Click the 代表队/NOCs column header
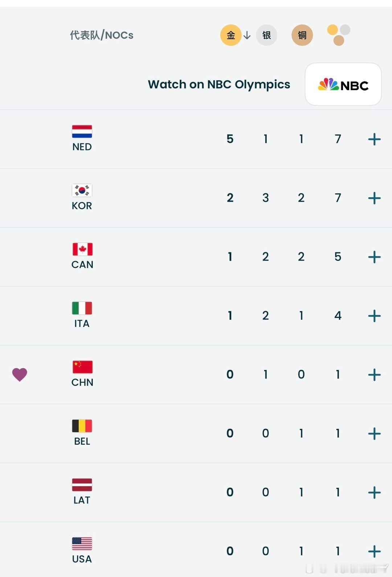Screen dimensions: 392x577 pyautogui.click(x=102, y=35)
